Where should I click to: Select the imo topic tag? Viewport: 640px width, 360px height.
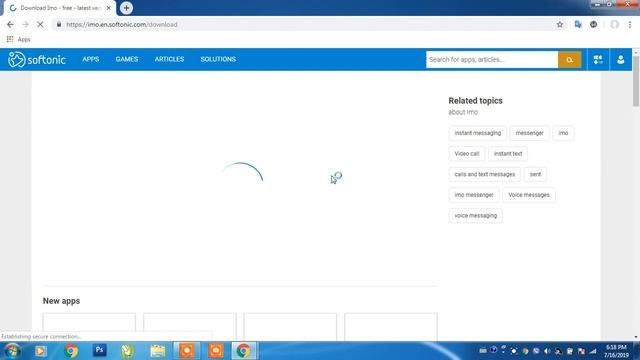point(563,133)
